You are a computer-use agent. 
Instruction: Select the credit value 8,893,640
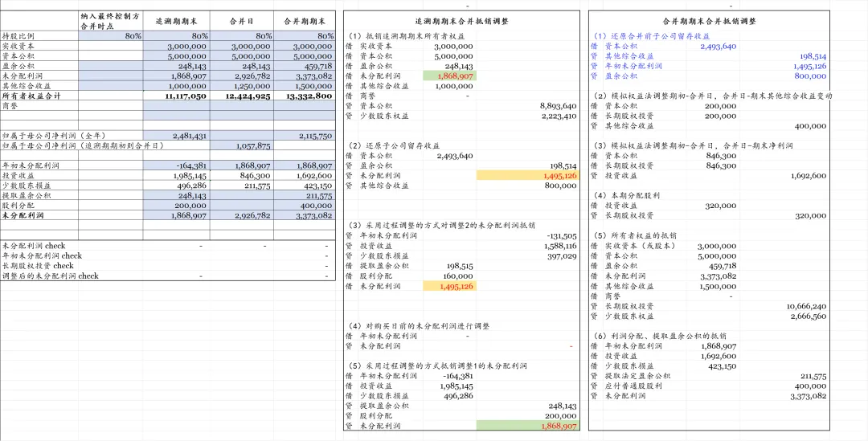tap(558, 106)
